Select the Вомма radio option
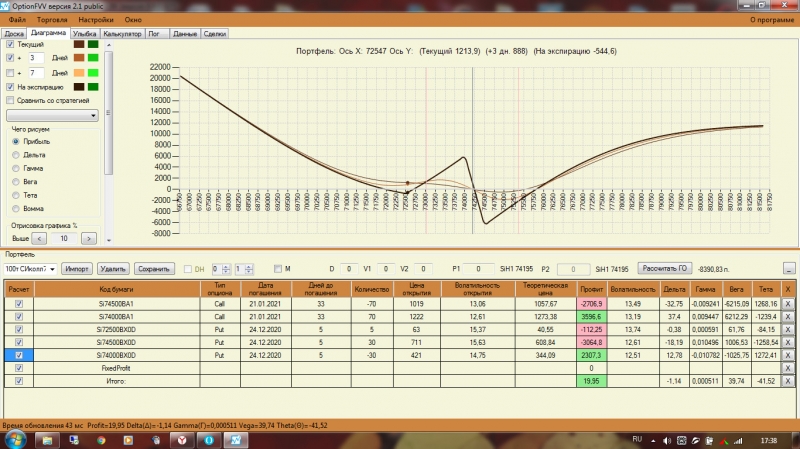The width and height of the screenshot is (800, 449). pyautogui.click(x=16, y=209)
